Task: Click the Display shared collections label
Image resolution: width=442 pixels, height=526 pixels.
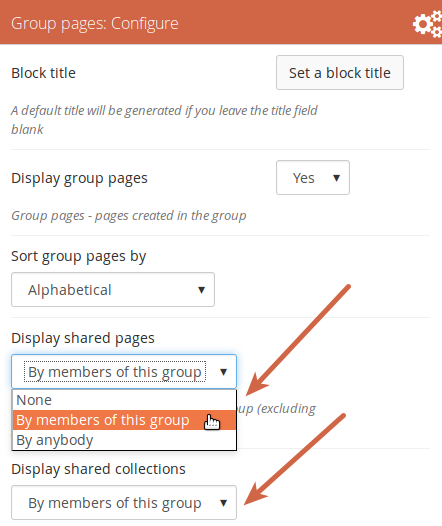Action: 98,469
